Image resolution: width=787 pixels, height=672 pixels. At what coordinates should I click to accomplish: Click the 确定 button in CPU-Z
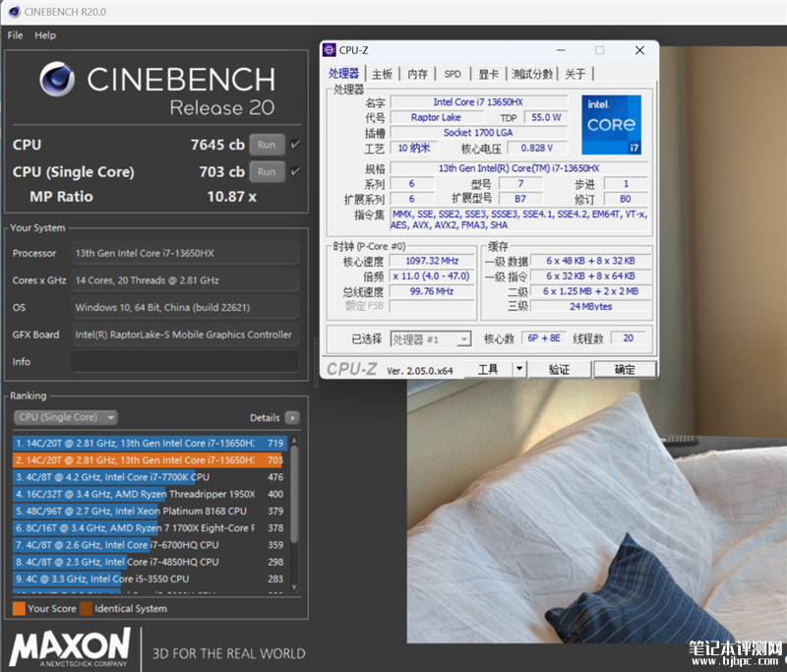[625, 370]
